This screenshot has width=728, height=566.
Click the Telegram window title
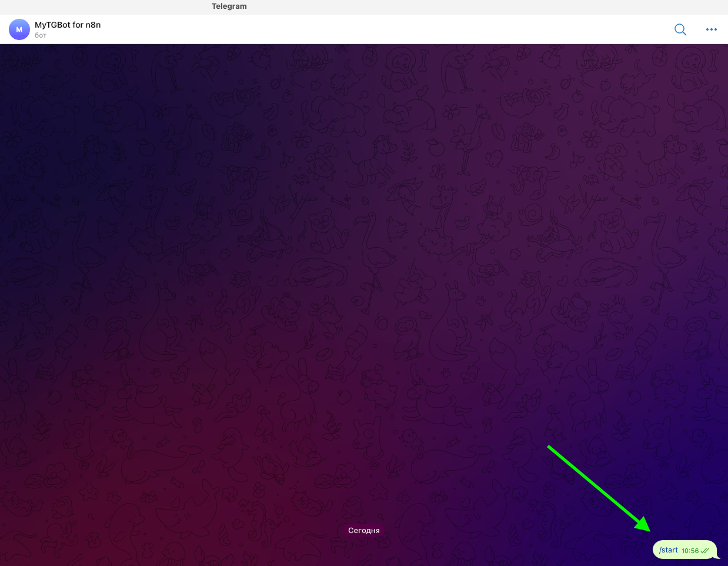point(229,6)
